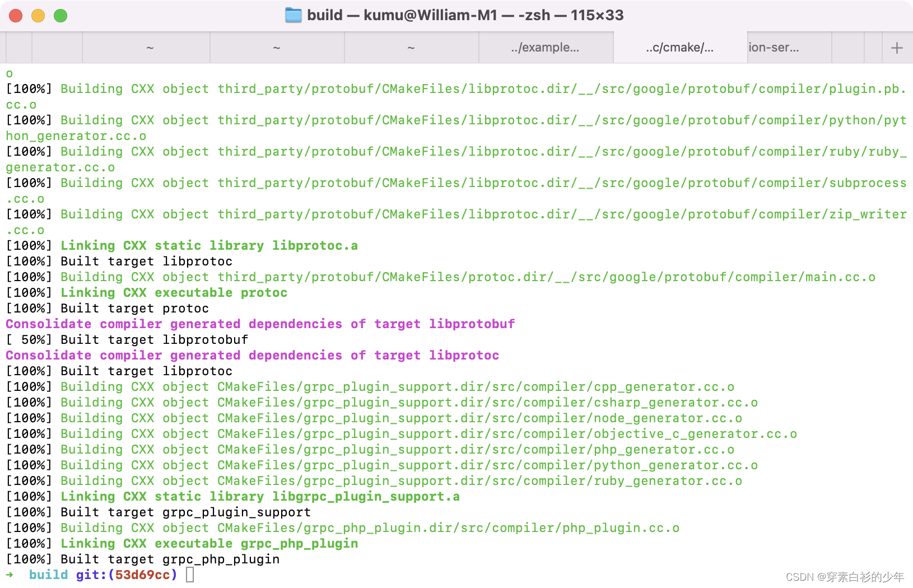Image resolution: width=913 pixels, height=588 pixels.
Task: Select the second "~" home tab
Action: pyautogui.click(x=276, y=48)
